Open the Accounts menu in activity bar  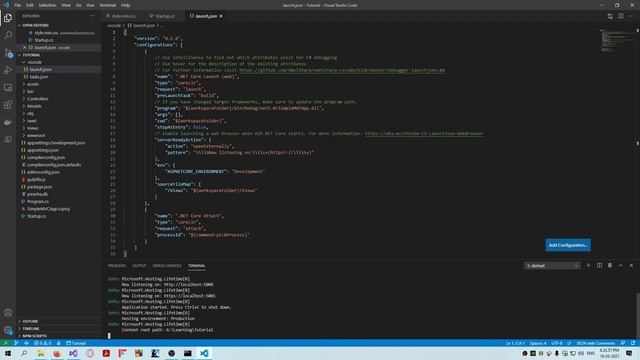click(x=8, y=313)
